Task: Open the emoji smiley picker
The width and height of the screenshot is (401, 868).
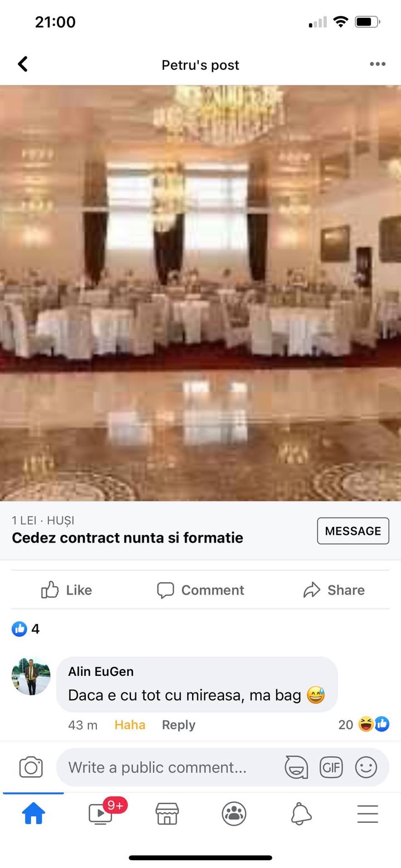Action: click(366, 767)
